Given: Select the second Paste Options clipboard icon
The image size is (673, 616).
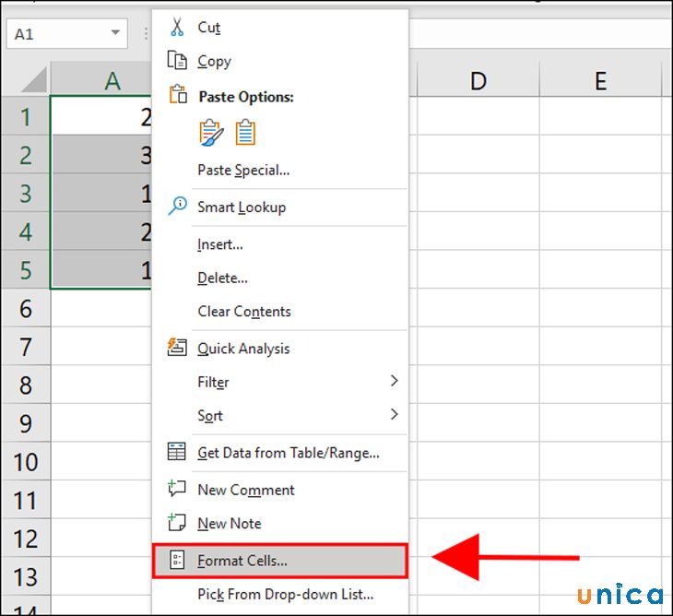Looking at the screenshot, I should (245, 133).
